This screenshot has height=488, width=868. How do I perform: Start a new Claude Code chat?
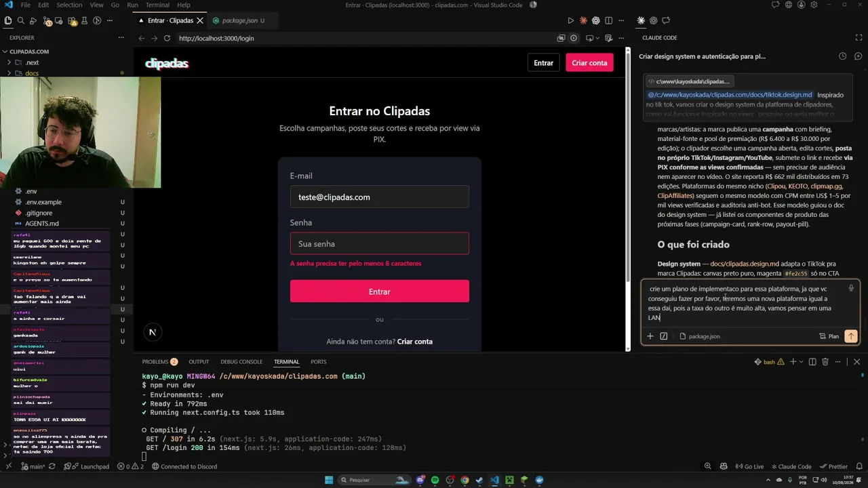click(x=858, y=56)
